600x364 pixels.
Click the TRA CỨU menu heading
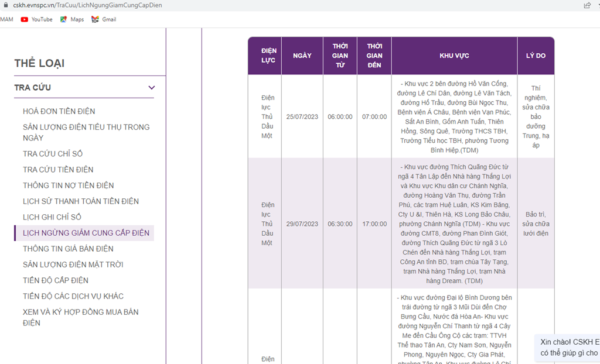pos(33,88)
